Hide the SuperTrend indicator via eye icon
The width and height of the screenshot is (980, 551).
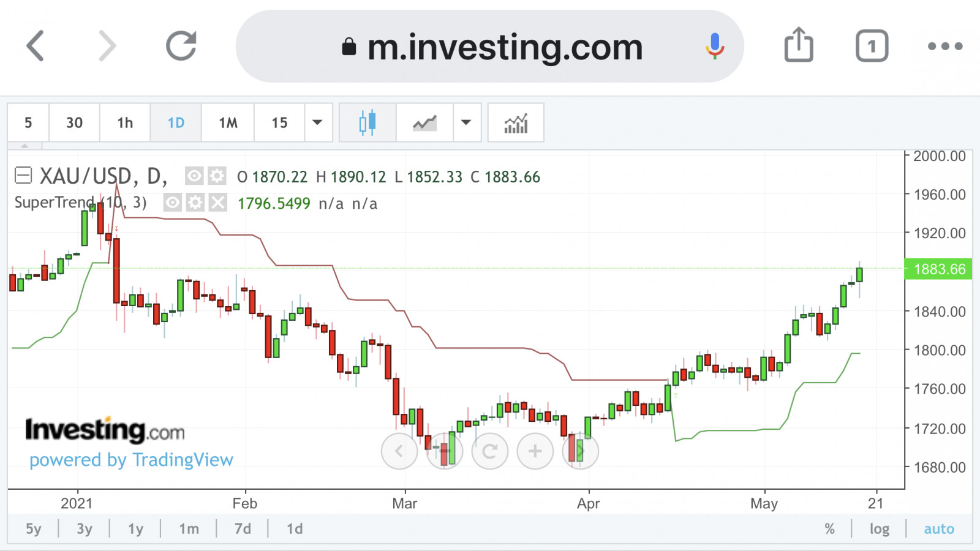pyautogui.click(x=173, y=203)
